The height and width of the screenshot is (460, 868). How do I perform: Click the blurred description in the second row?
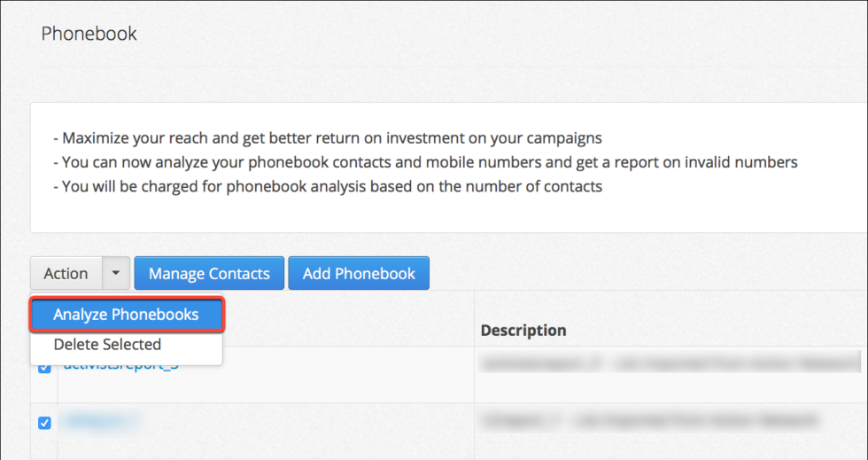pos(648,421)
